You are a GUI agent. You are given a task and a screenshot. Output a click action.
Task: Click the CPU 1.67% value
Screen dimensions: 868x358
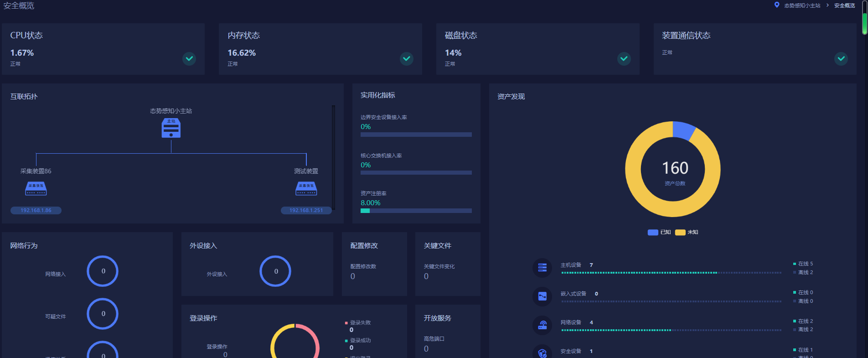tap(22, 53)
